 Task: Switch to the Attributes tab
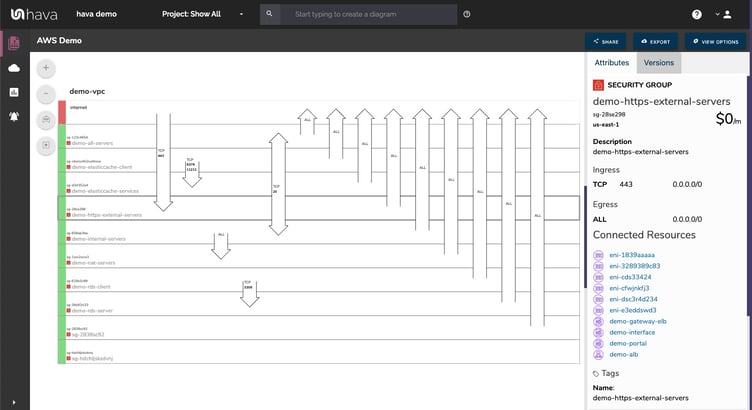pyautogui.click(x=611, y=63)
